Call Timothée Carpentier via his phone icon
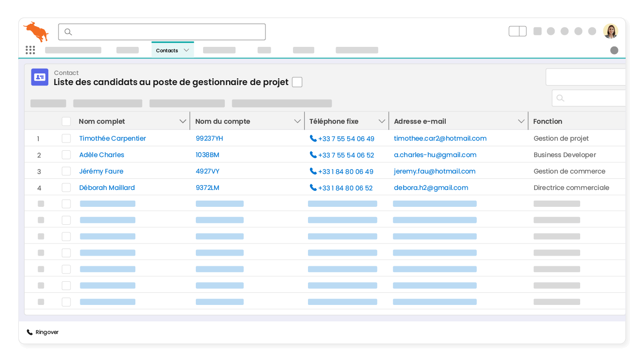The height and width of the screenshot is (361, 644). coord(313,138)
